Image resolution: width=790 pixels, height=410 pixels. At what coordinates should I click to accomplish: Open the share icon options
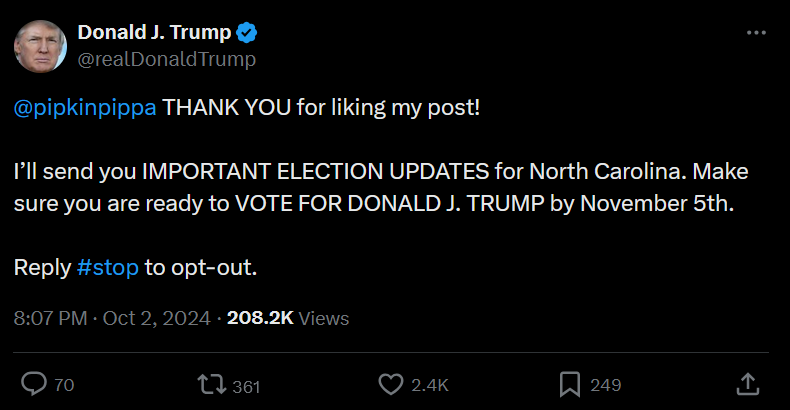747,384
